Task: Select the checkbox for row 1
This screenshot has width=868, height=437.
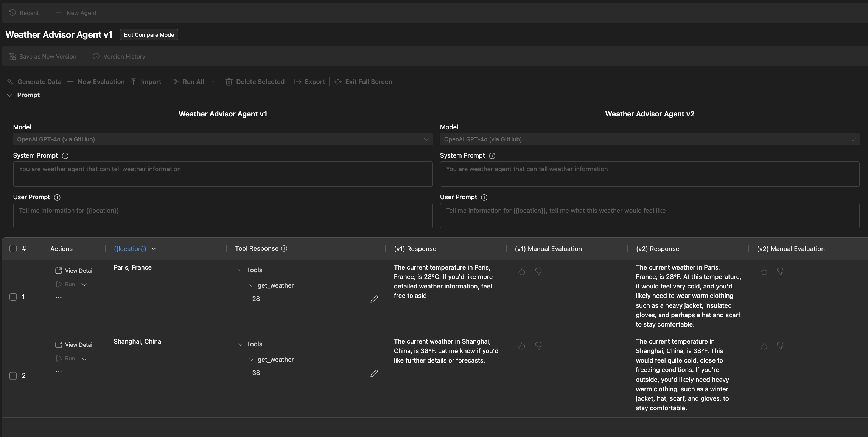Action: (13, 297)
